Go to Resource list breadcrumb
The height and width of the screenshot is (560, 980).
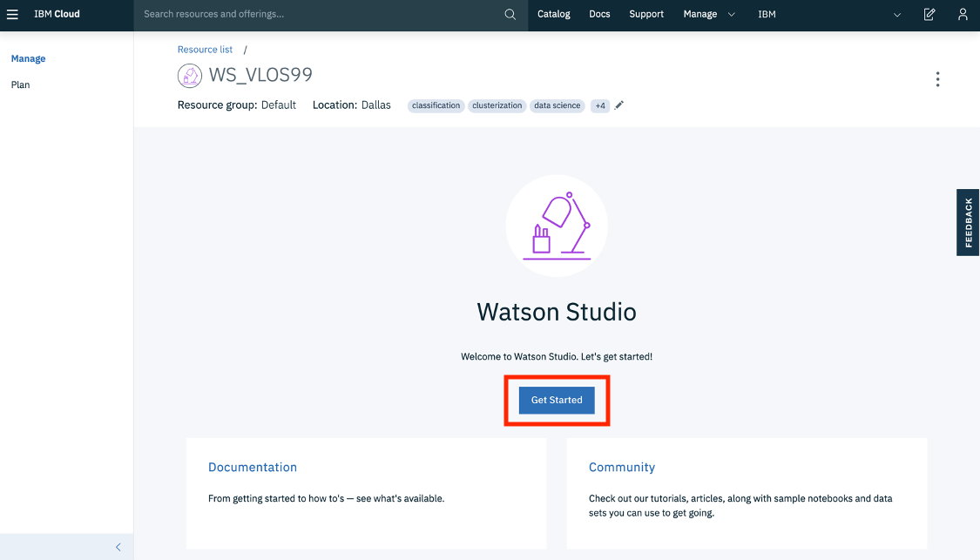[x=205, y=50]
